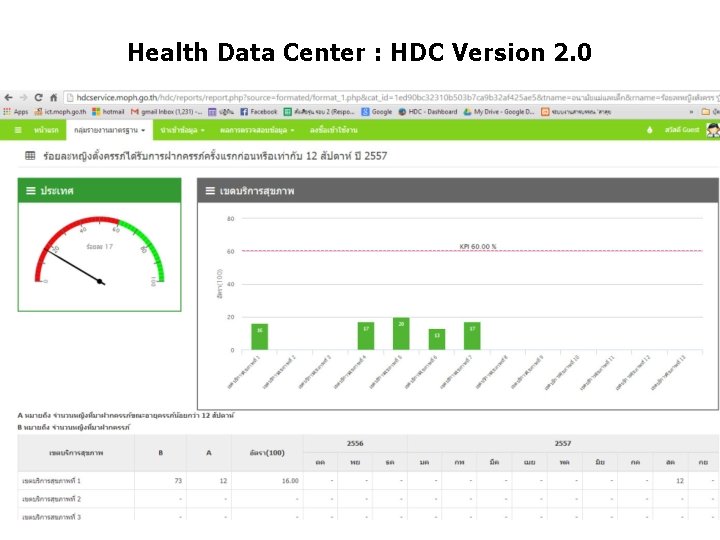Click the bar for health region 1
The image size is (720, 540).
pyautogui.click(x=259, y=337)
